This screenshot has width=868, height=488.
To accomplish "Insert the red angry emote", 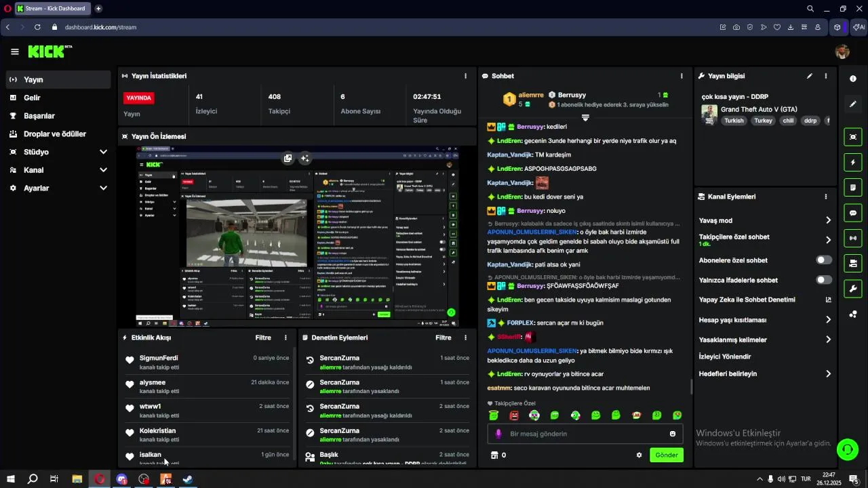I will click(514, 415).
